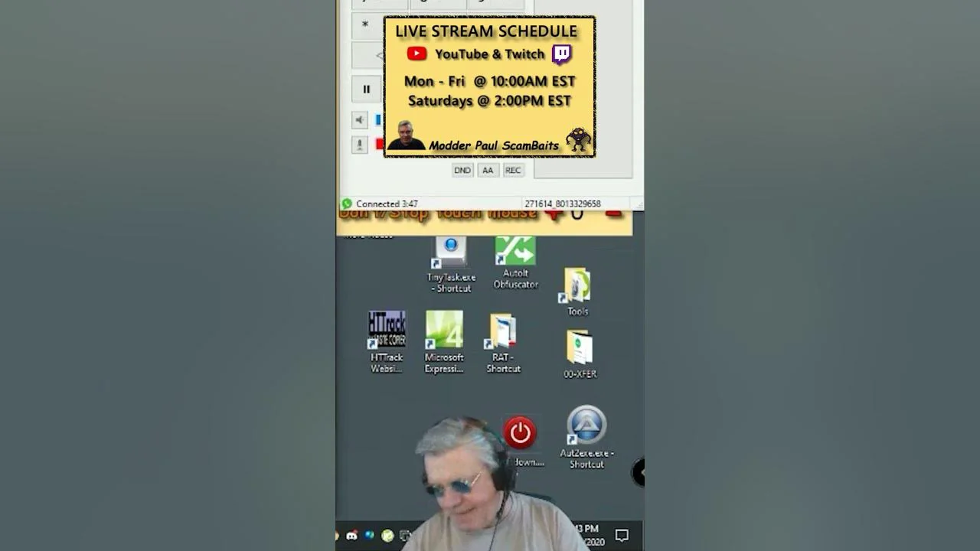Open Discord from the taskbar
The height and width of the screenshot is (551, 980).
coord(351,536)
